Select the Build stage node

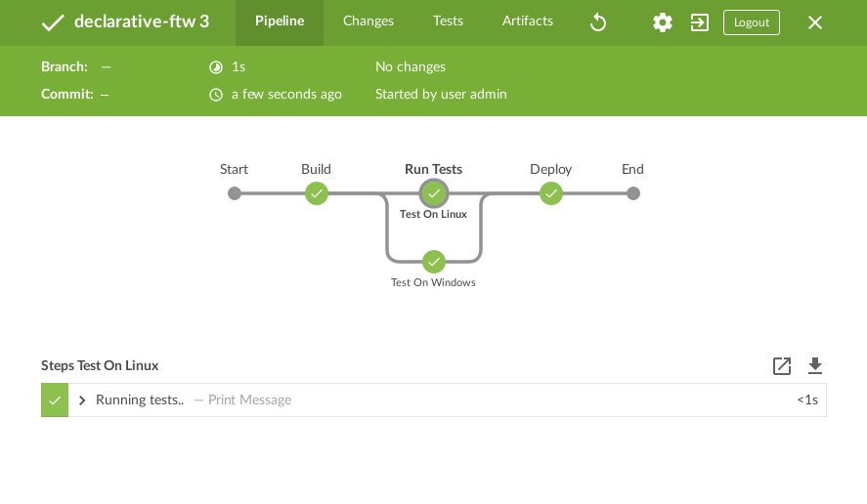pyautogui.click(x=316, y=193)
